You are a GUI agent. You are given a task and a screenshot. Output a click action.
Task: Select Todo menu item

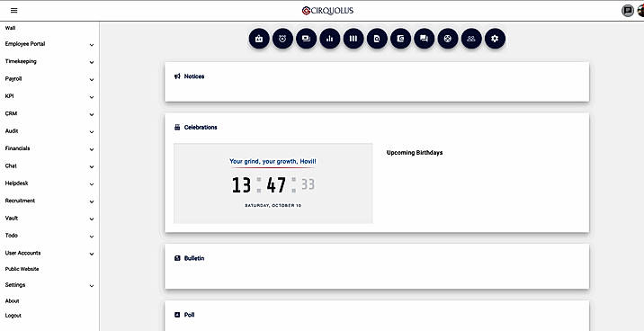[x=11, y=236]
